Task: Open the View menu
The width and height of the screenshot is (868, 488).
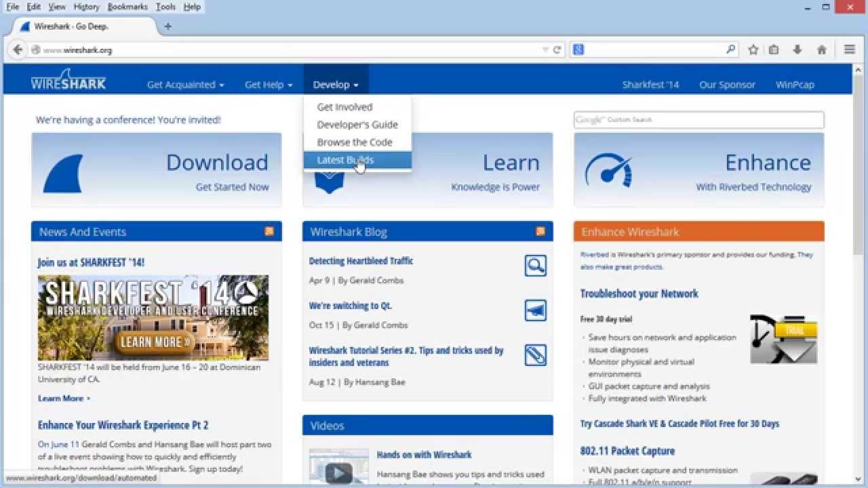Action: 57,7
